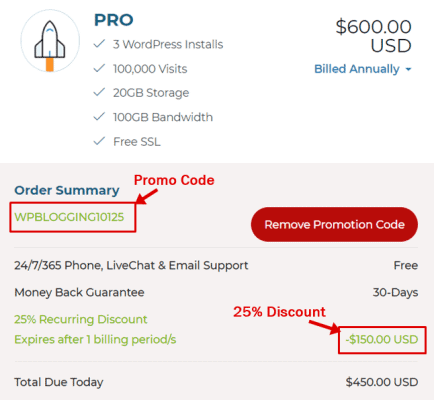Click the PRO plan title
The width and height of the screenshot is (434, 400).
(x=114, y=20)
